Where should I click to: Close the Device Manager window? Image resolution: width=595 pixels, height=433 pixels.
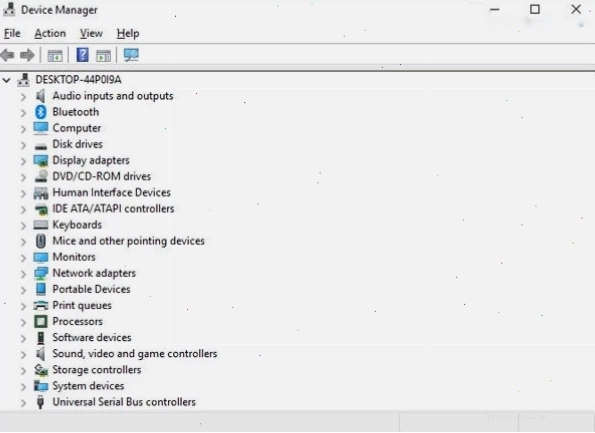click(x=576, y=9)
